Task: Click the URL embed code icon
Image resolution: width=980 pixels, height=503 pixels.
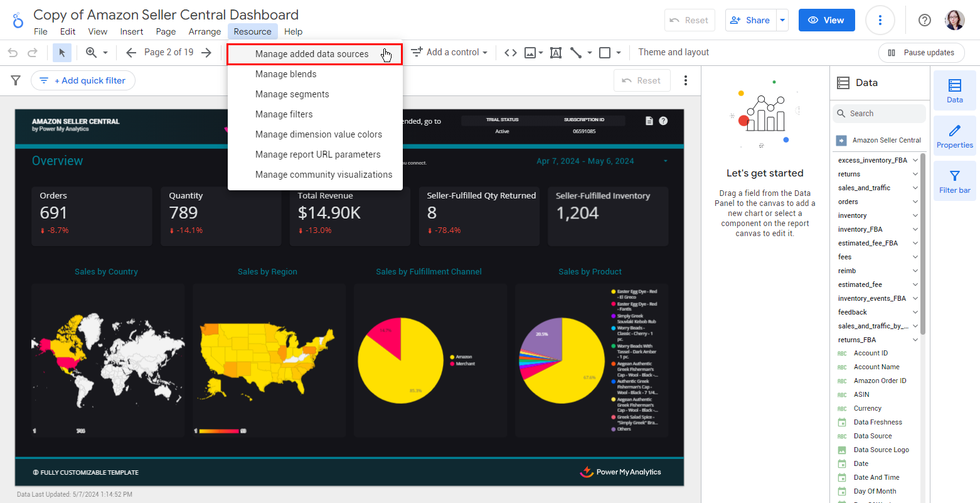Action: coord(511,53)
